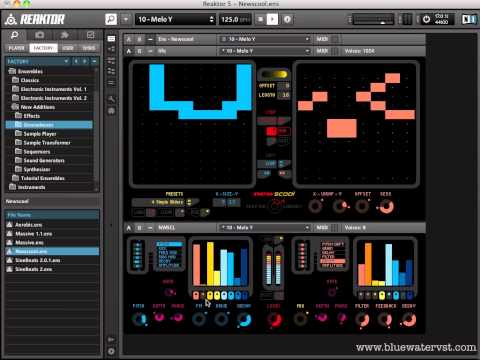Image resolution: width=480 pixels, height=360 pixels.
Task: Open the menu arrow next to search button
Action: [126, 19]
